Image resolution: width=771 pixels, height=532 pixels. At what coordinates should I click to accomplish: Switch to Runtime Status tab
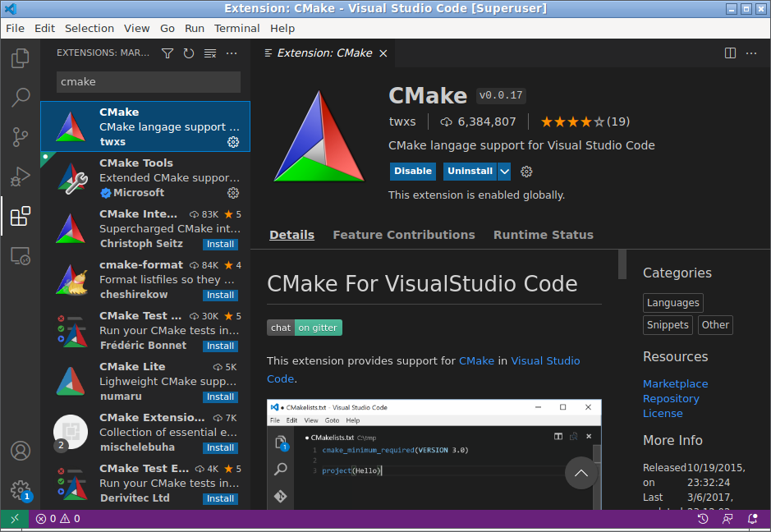(544, 235)
